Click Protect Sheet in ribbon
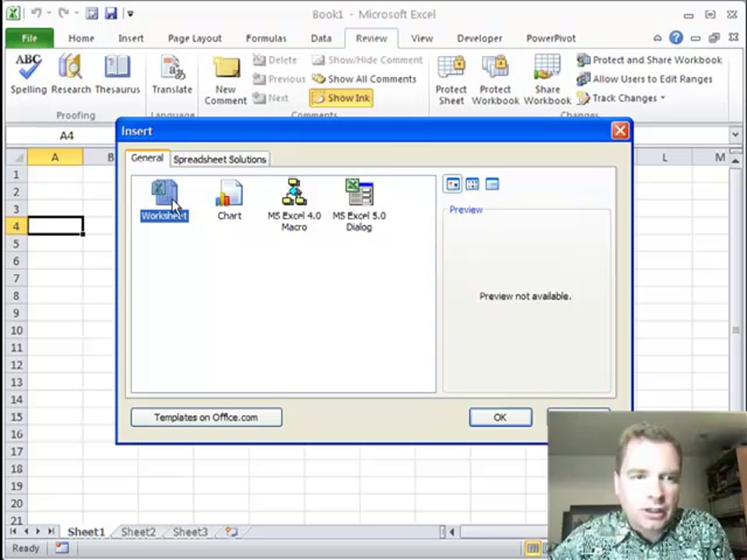This screenshot has width=747, height=560. coord(451,80)
